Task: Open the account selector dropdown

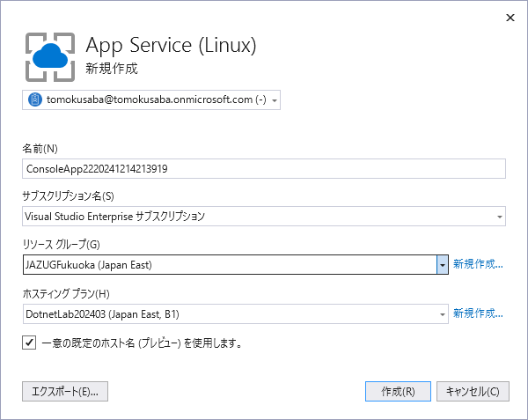Action: coord(151,100)
